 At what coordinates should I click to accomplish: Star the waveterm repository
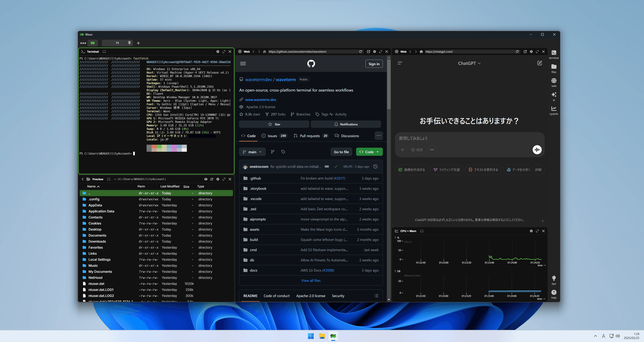pos(274,124)
